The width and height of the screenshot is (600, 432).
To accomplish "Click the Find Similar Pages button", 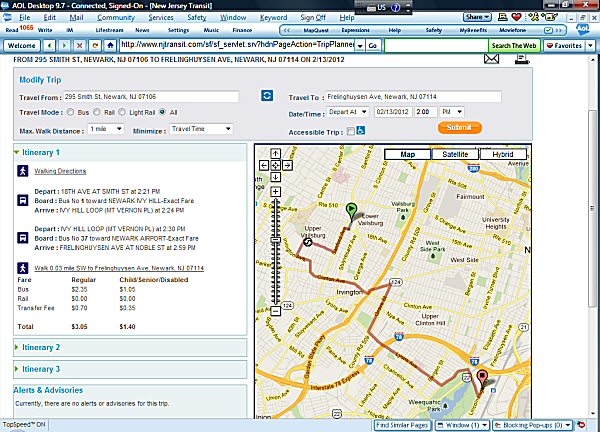I will [x=402, y=425].
